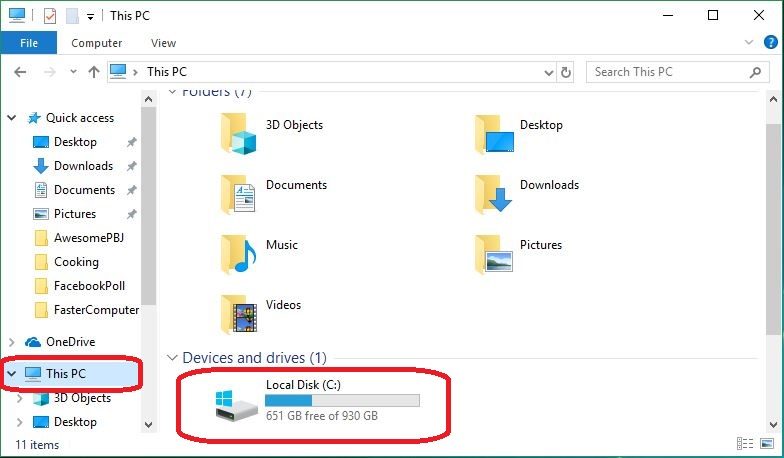The width and height of the screenshot is (784, 458).
Task: Click the '651 GB free of 930 GB' text
Action: (322, 416)
